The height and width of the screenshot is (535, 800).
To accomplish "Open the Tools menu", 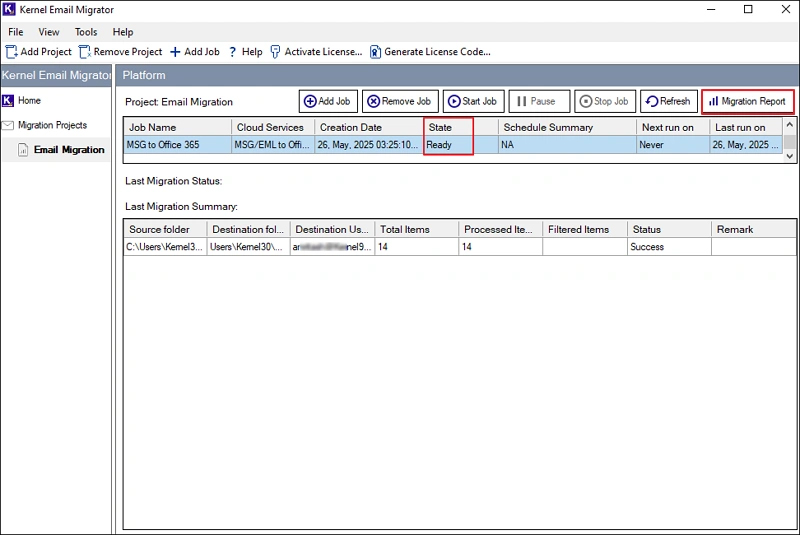I will 86,32.
